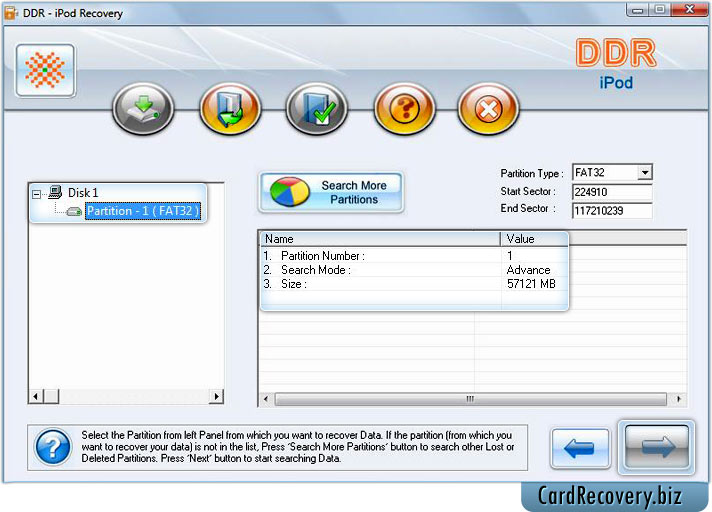The image size is (712, 512).
Task: Click the book with green arrow toolbar icon
Action: [x=230, y=109]
